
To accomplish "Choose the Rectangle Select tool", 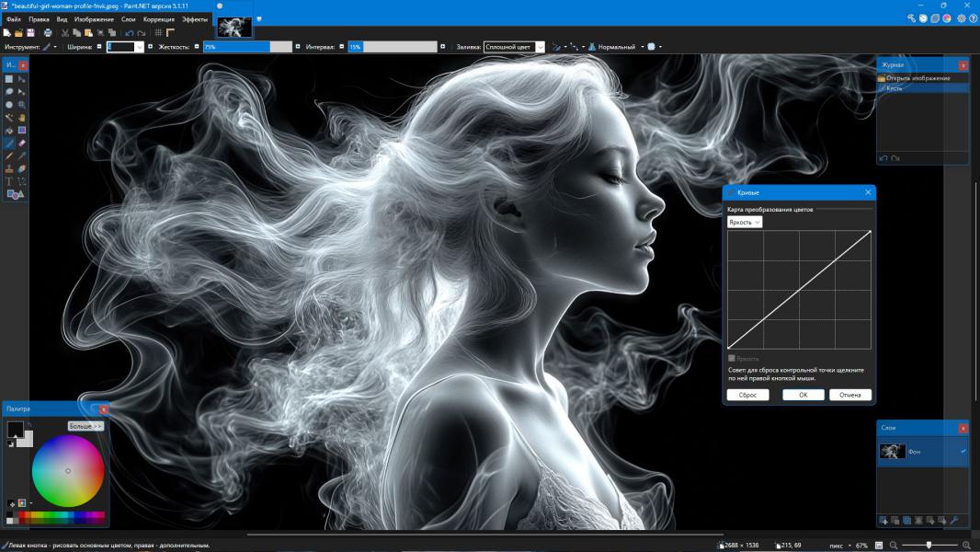I will 9,79.
